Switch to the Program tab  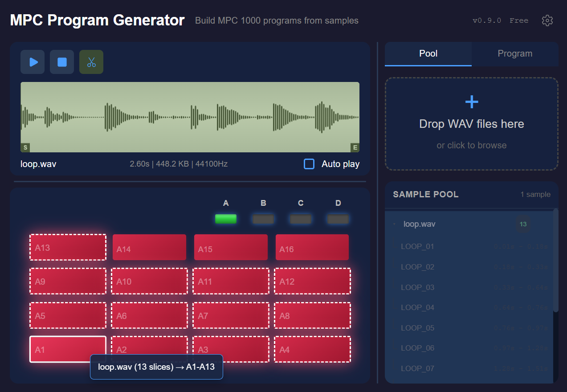(x=514, y=53)
